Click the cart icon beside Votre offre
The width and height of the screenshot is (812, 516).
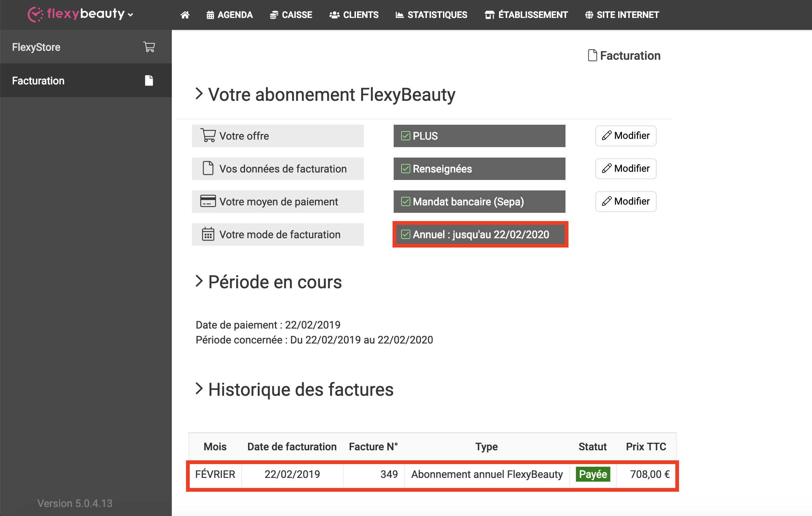[x=208, y=135]
